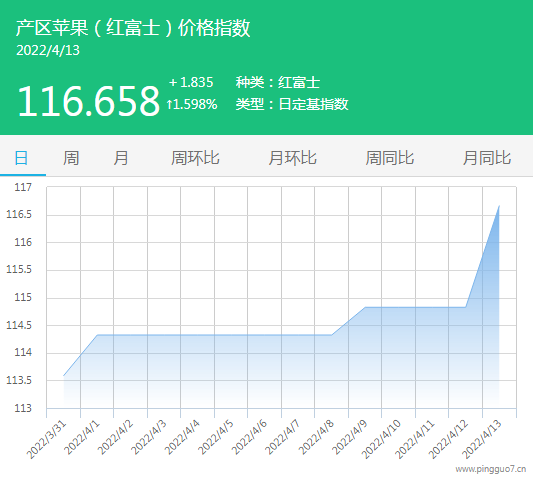533x477 pixels.
Task: Click the 2022/3/31 x-axis label
Action: point(47,439)
